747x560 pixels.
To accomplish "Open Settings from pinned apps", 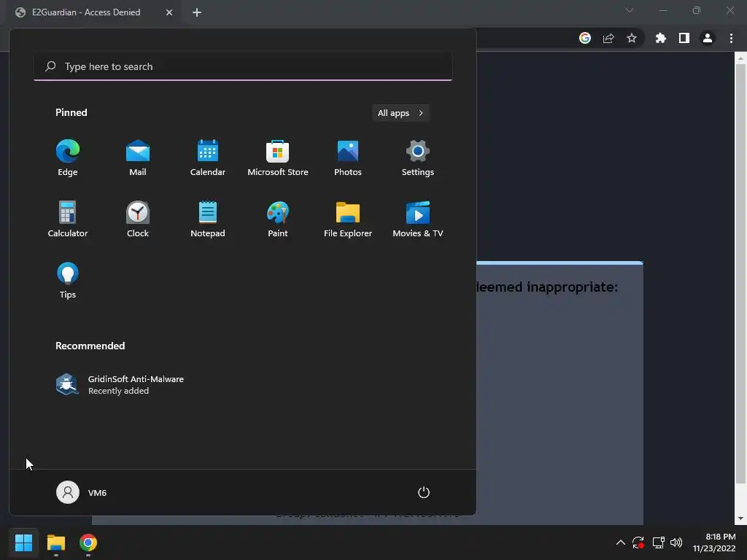I will click(x=418, y=157).
